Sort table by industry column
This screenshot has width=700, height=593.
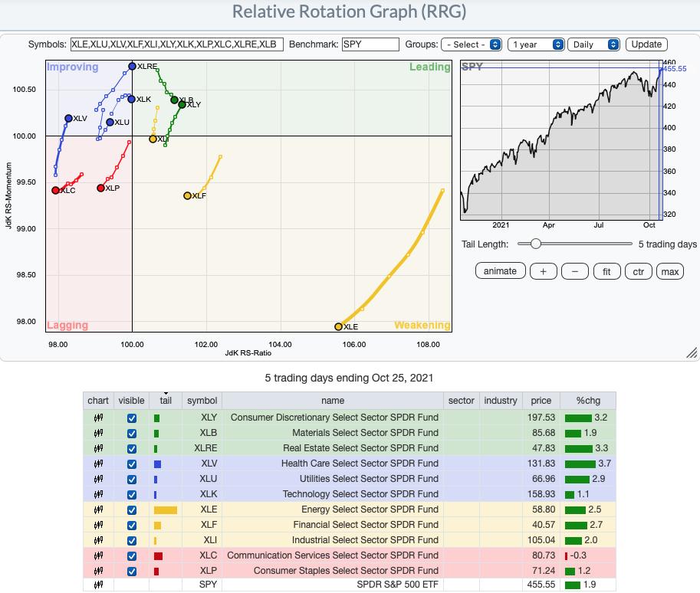pyautogui.click(x=501, y=401)
